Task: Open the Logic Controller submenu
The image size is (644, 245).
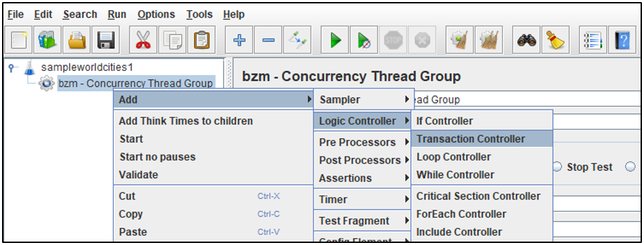Action: coord(363,120)
